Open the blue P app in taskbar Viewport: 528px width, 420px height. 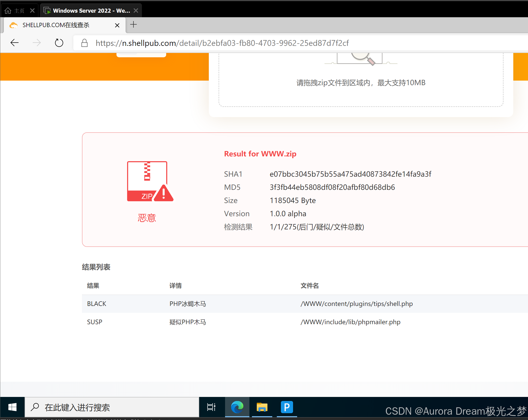click(287, 407)
